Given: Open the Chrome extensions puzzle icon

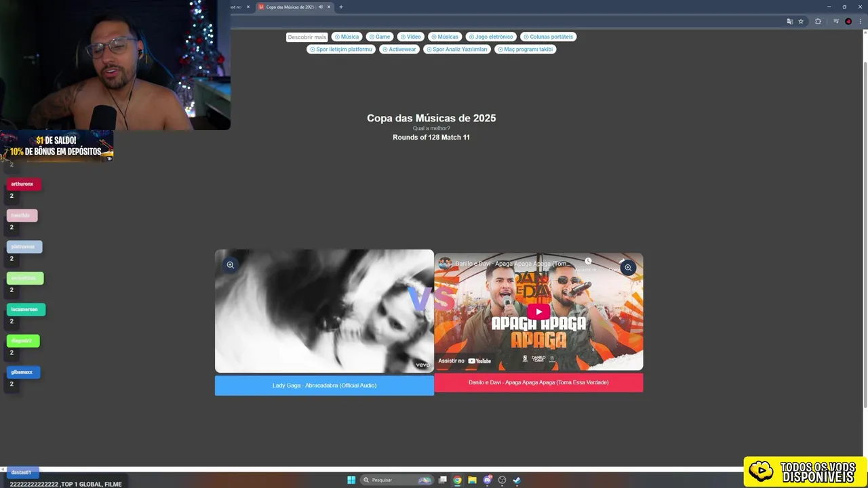Looking at the screenshot, I should point(818,22).
